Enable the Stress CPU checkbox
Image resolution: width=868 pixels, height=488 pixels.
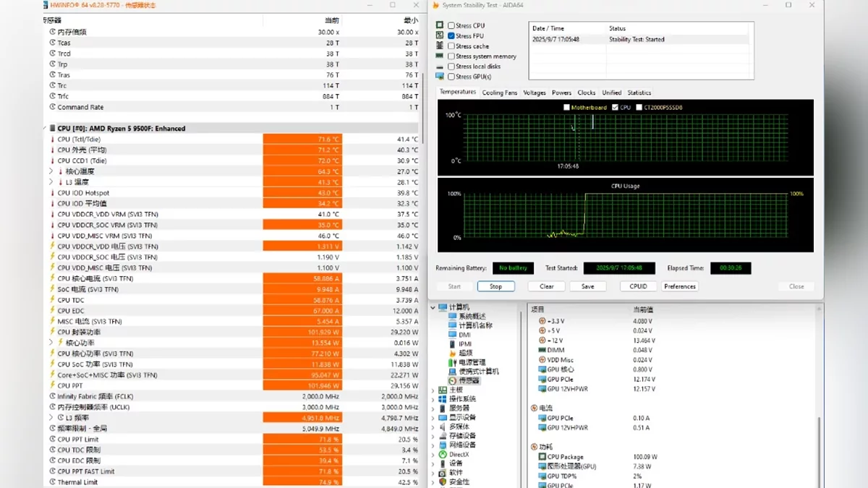pyautogui.click(x=451, y=26)
